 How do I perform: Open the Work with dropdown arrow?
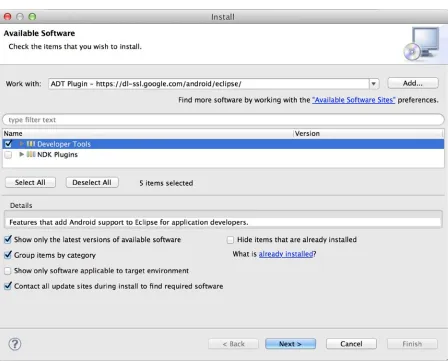click(x=374, y=84)
